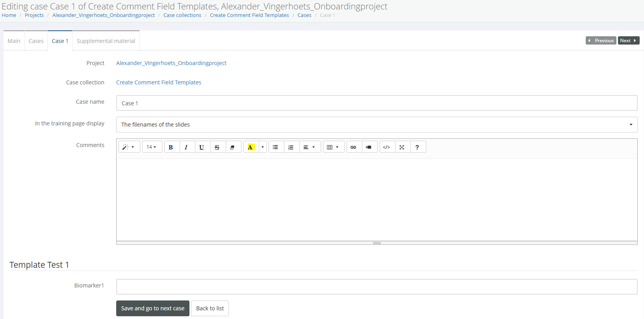Toggle bold formatting in Comments editor
This screenshot has height=319, width=644.
click(171, 147)
